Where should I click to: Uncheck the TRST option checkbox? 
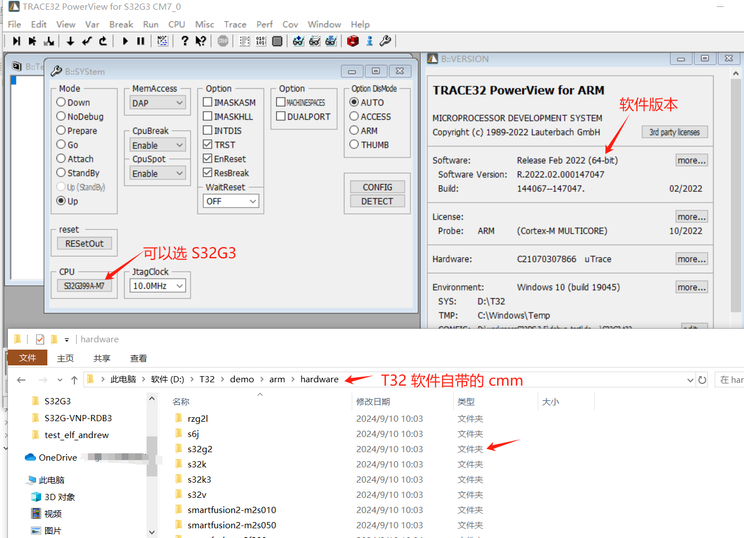click(x=207, y=144)
